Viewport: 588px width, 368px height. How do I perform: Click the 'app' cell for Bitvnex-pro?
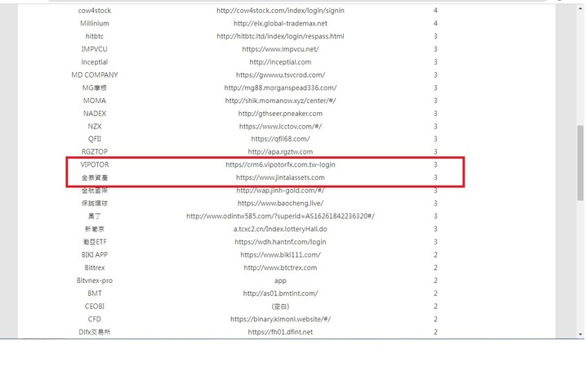point(280,280)
